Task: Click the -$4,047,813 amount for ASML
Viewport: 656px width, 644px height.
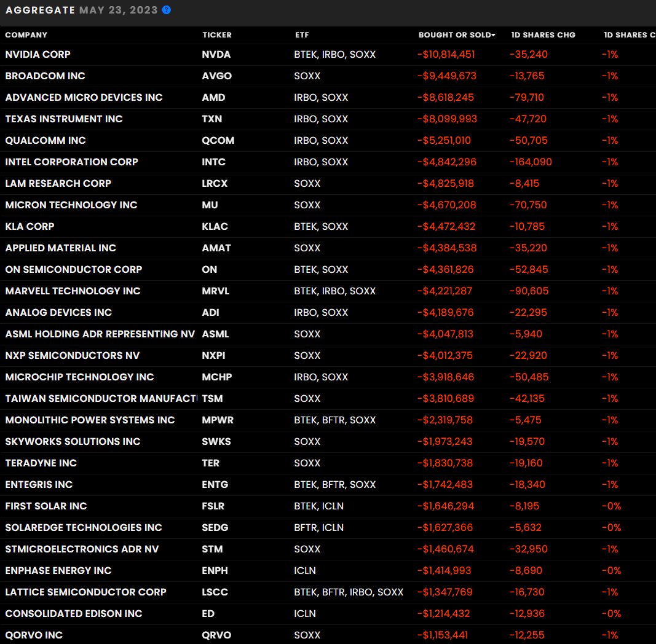Action: click(x=445, y=334)
